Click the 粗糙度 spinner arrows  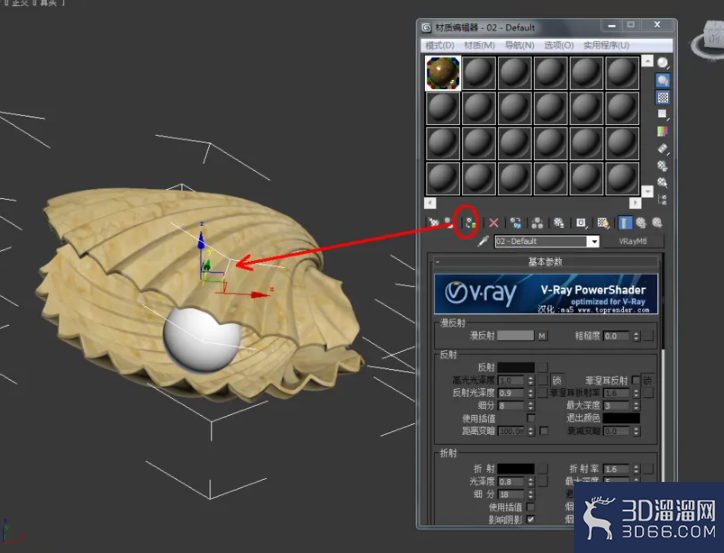(x=636, y=336)
